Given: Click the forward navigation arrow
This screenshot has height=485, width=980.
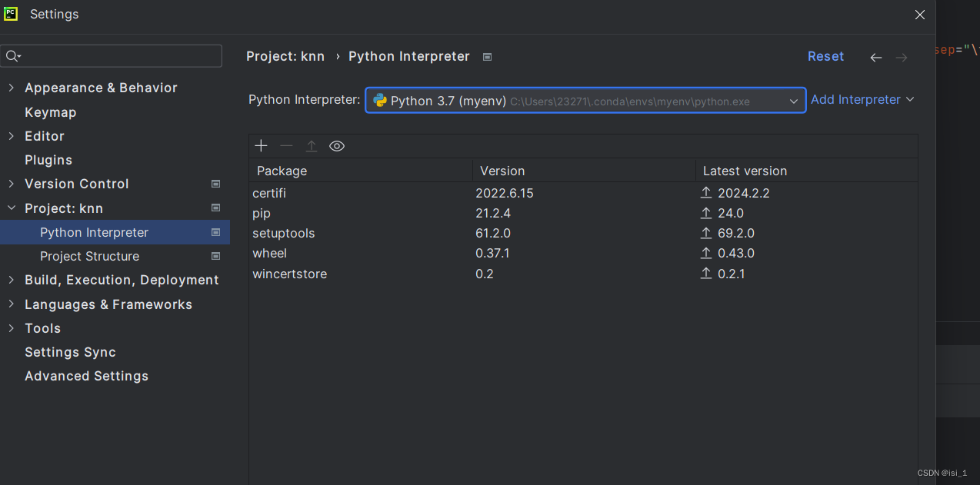Looking at the screenshot, I should click(x=902, y=58).
